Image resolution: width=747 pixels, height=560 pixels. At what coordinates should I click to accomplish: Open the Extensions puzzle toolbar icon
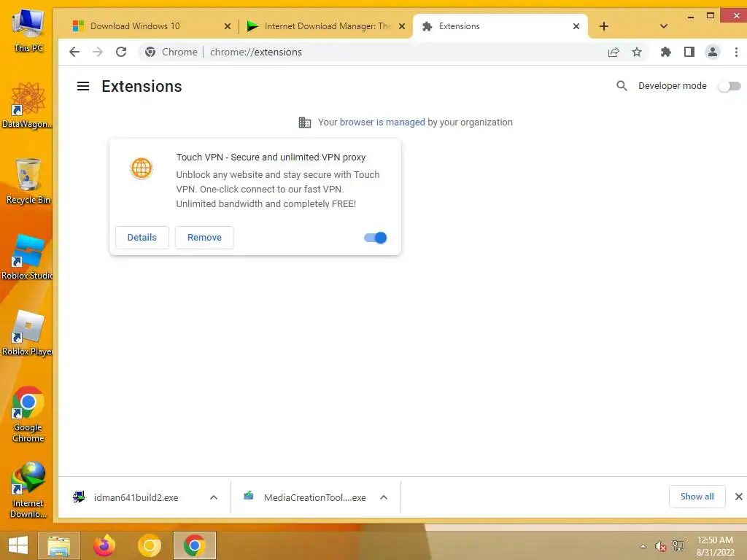[666, 52]
